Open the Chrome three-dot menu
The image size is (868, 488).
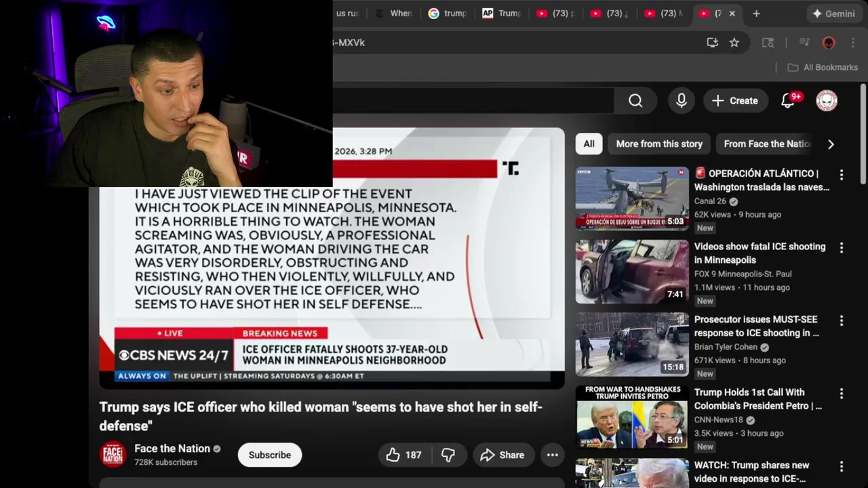pos(852,43)
